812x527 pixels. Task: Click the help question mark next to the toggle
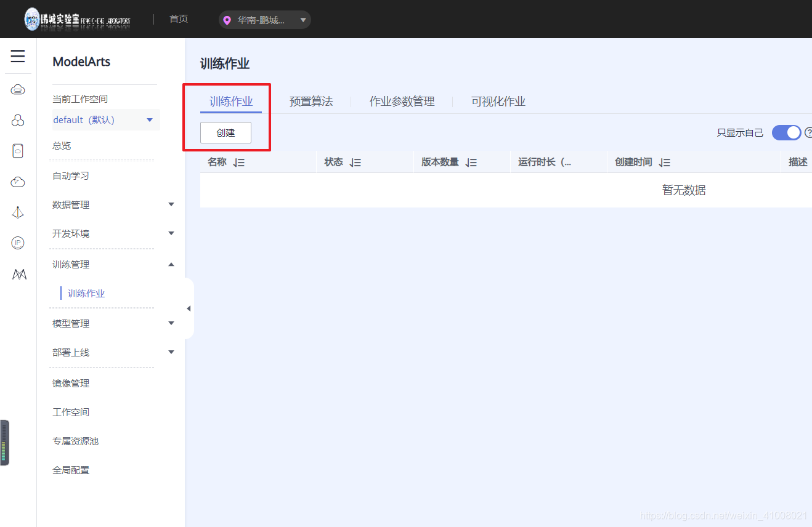coord(808,132)
